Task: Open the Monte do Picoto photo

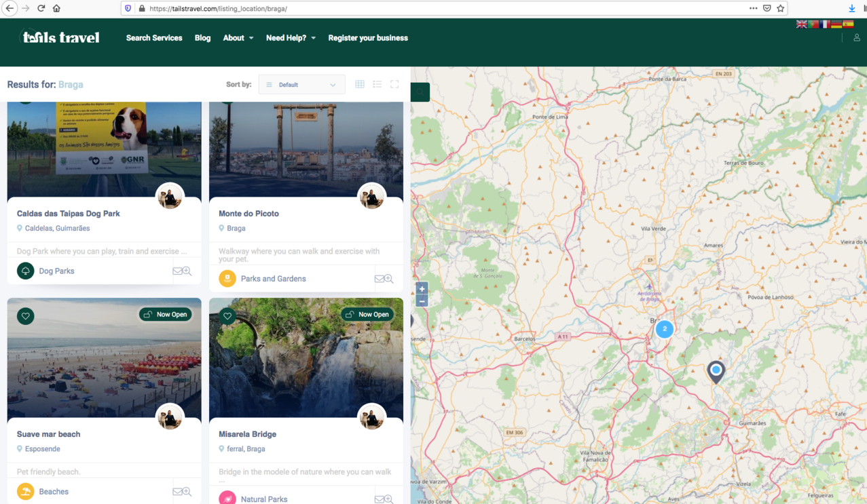Action: pyautogui.click(x=306, y=149)
